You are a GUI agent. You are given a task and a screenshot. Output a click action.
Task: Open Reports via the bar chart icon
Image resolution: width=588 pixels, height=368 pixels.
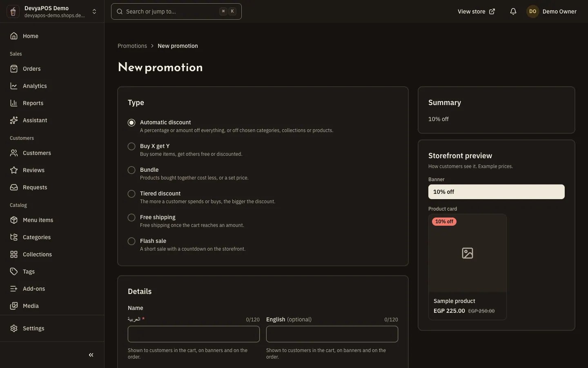tap(14, 103)
